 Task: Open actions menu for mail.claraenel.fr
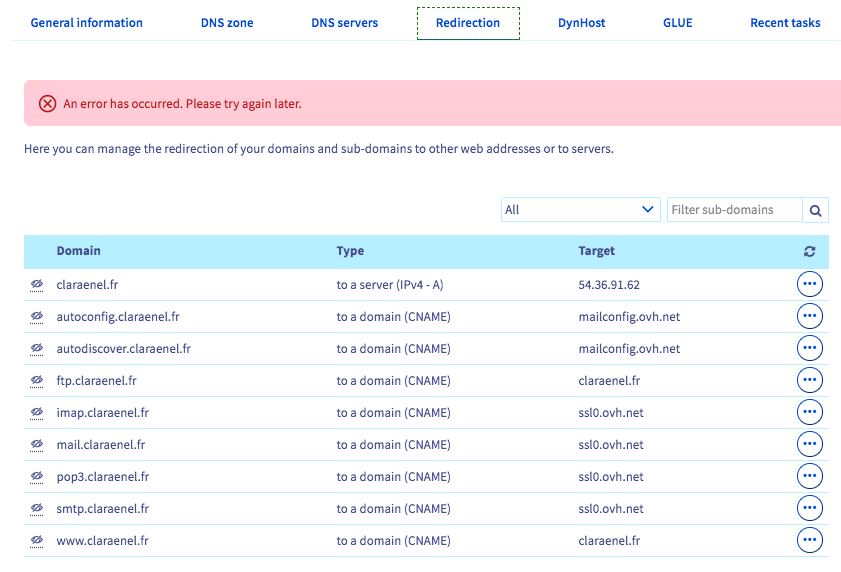[809, 445]
